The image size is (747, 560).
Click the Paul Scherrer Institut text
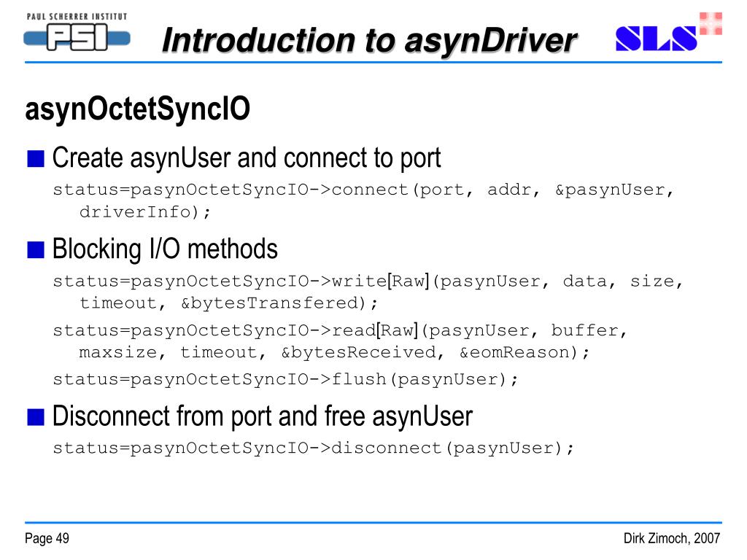(x=77, y=16)
